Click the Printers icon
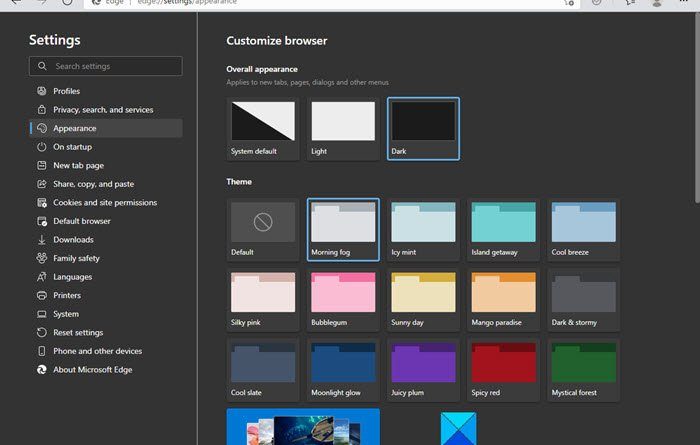 [x=42, y=295]
